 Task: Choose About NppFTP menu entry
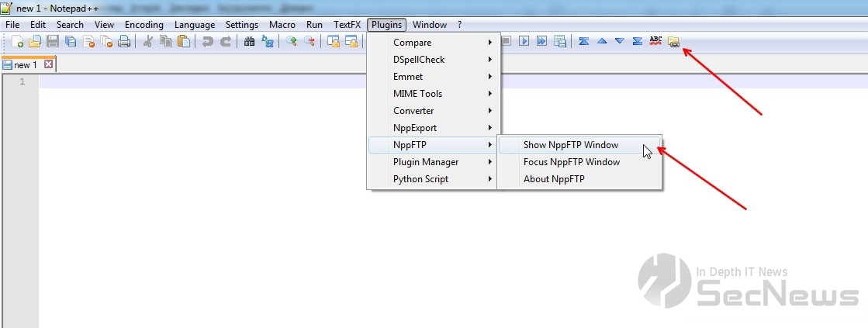[x=554, y=179]
